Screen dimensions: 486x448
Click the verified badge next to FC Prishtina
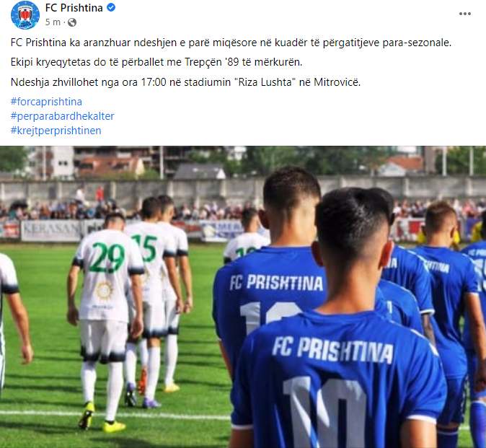pos(111,7)
